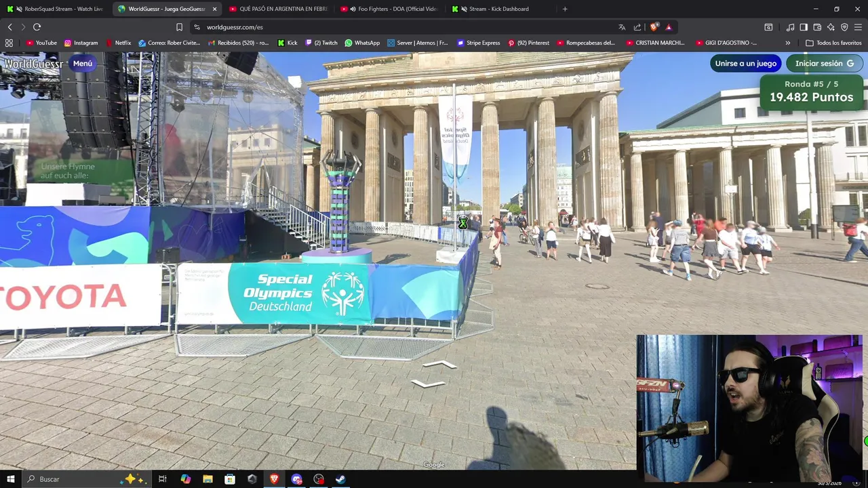
Task: Open the tab search icon in toolbar
Action: click(x=768, y=27)
